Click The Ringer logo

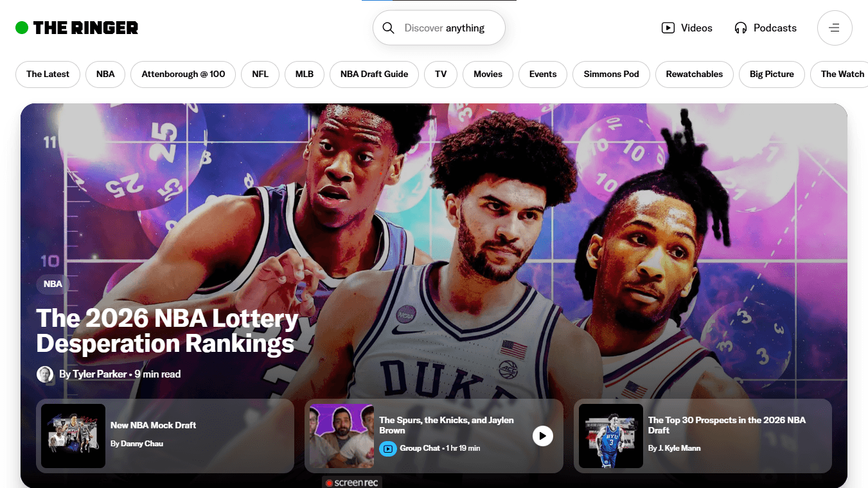[77, 28]
